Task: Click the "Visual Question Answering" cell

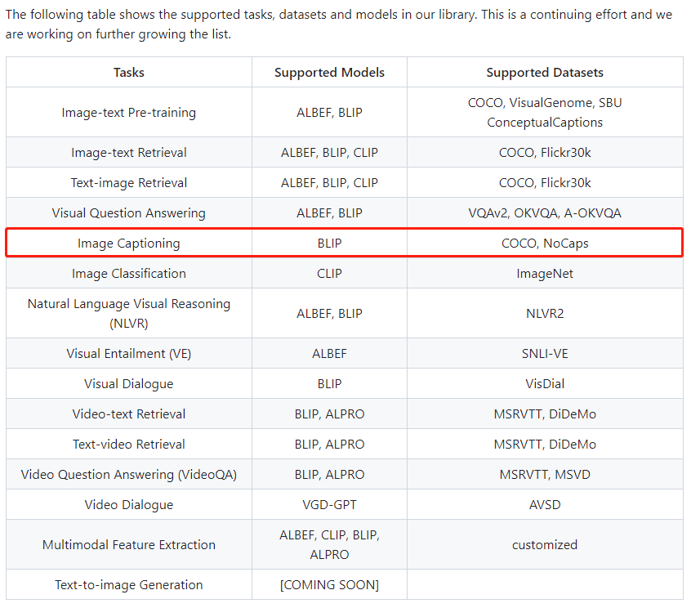Action: click(x=129, y=213)
